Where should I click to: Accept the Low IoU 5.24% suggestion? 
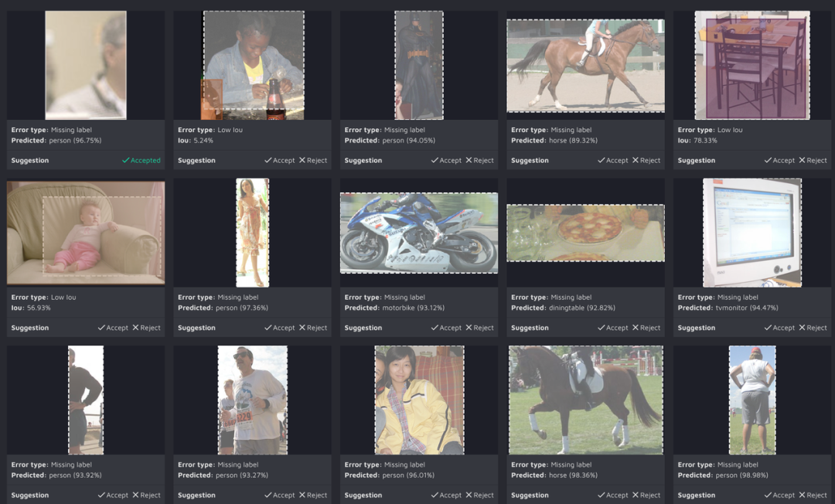tap(280, 160)
